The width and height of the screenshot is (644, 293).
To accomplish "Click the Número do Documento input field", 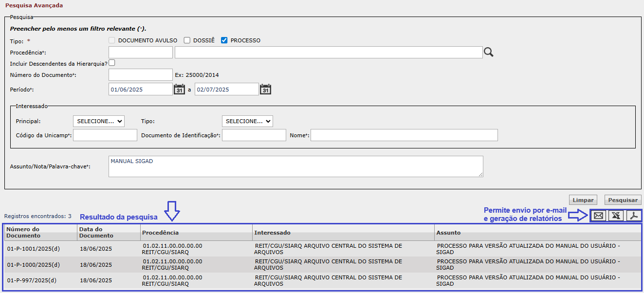I will (x=140, y=75).
